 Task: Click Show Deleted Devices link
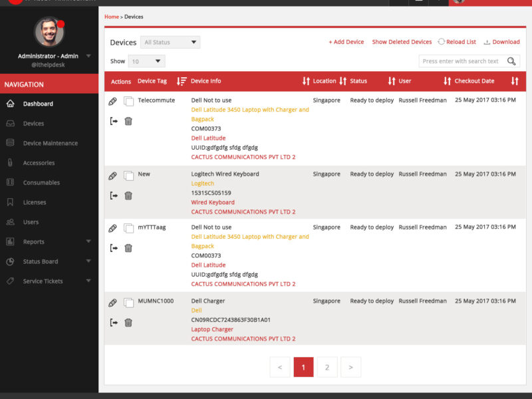coord(402,42)
